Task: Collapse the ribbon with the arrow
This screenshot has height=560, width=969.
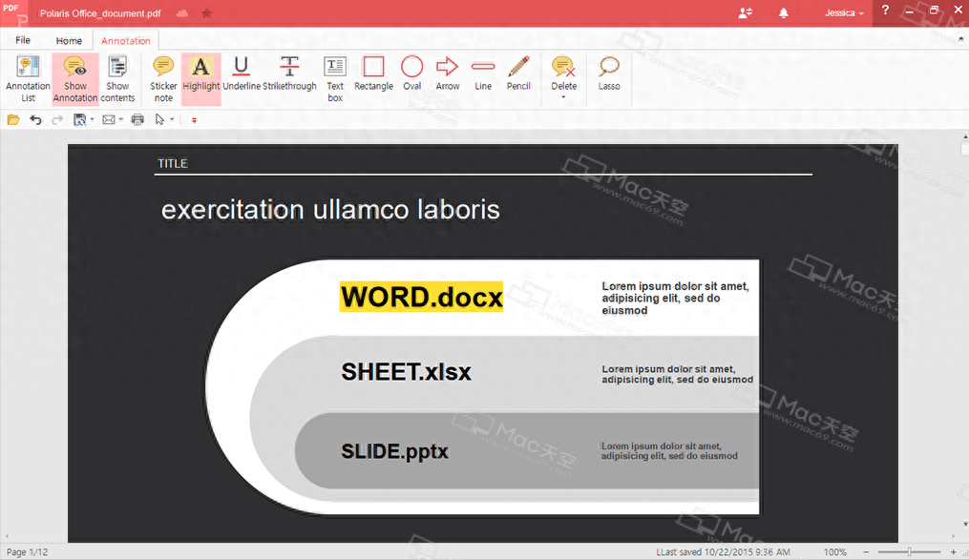Action: (959, 40)
